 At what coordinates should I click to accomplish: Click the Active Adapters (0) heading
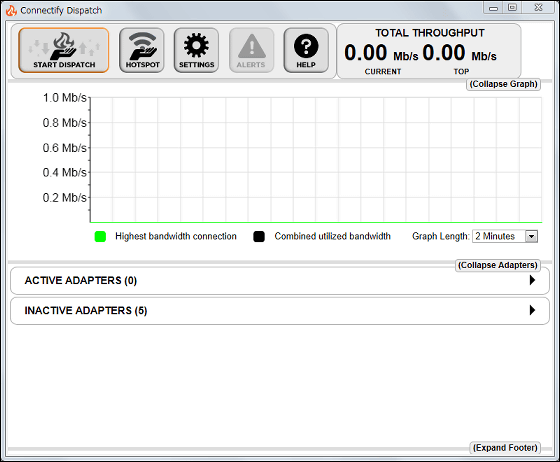click(81, 281)
